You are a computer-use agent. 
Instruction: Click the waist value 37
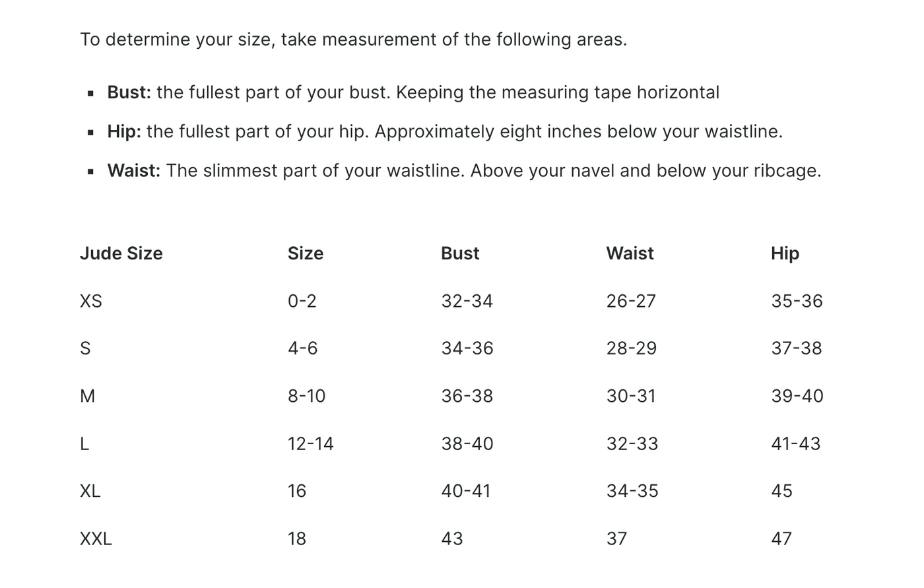point(617,539)
